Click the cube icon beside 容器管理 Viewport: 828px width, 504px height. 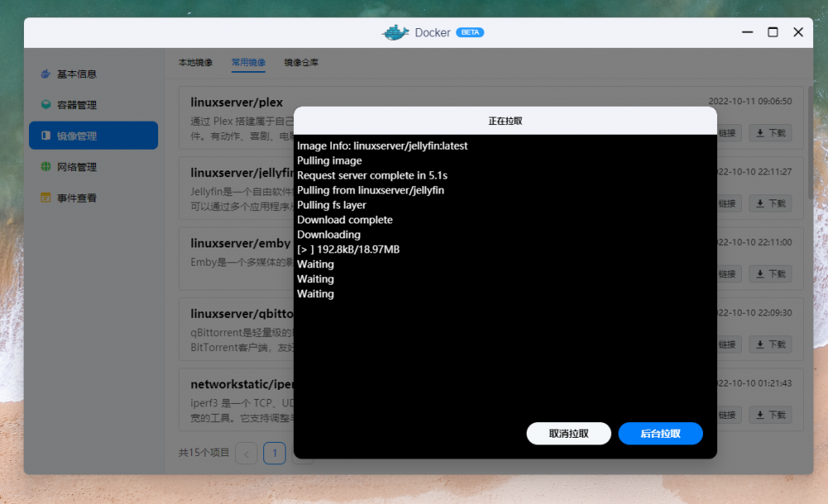coord(46,104)
